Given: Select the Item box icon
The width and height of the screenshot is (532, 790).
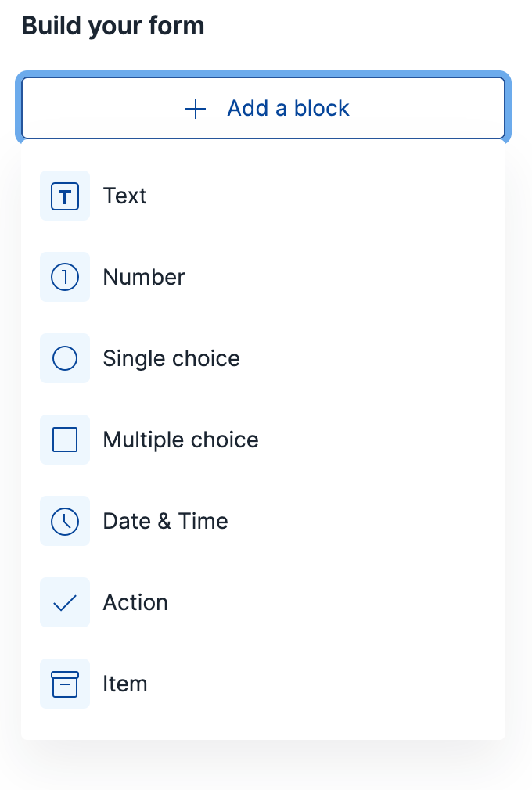Looking at the screenshot, I should 65,684.
